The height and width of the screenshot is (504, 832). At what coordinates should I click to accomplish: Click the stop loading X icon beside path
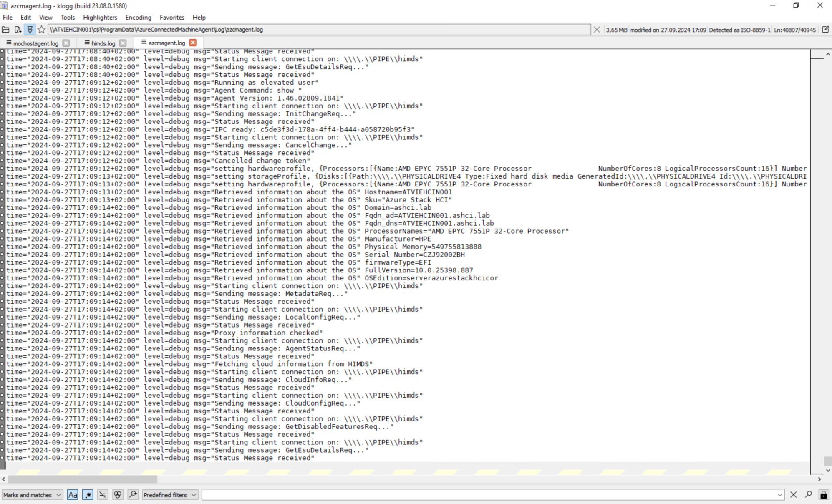597,30
